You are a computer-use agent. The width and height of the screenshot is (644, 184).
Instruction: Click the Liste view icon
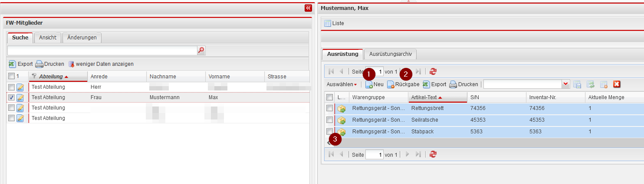coord(328,23)
